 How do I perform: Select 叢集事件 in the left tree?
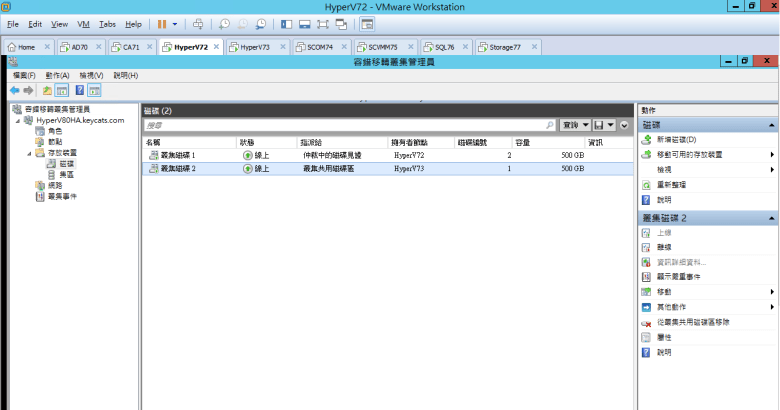[x=62, y=196]
